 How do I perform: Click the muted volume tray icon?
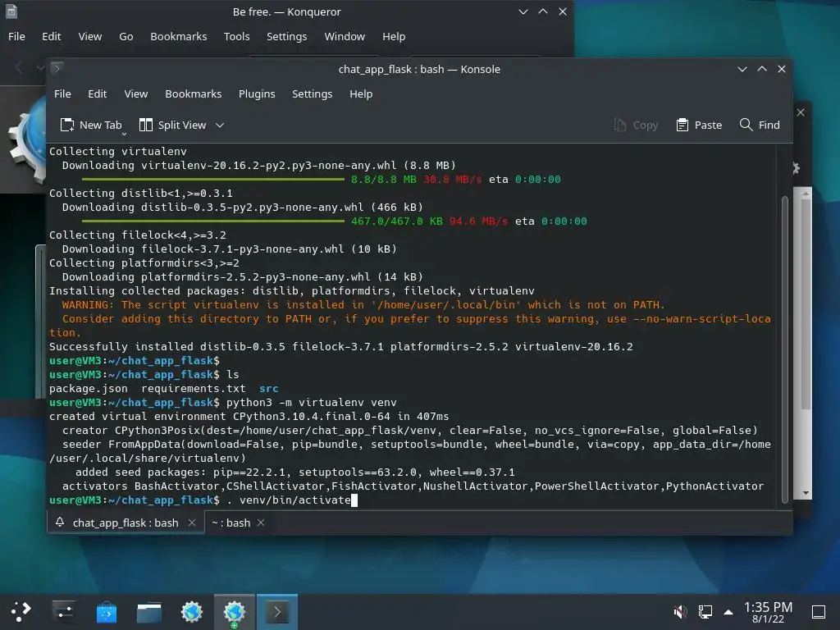coord(680,611)
